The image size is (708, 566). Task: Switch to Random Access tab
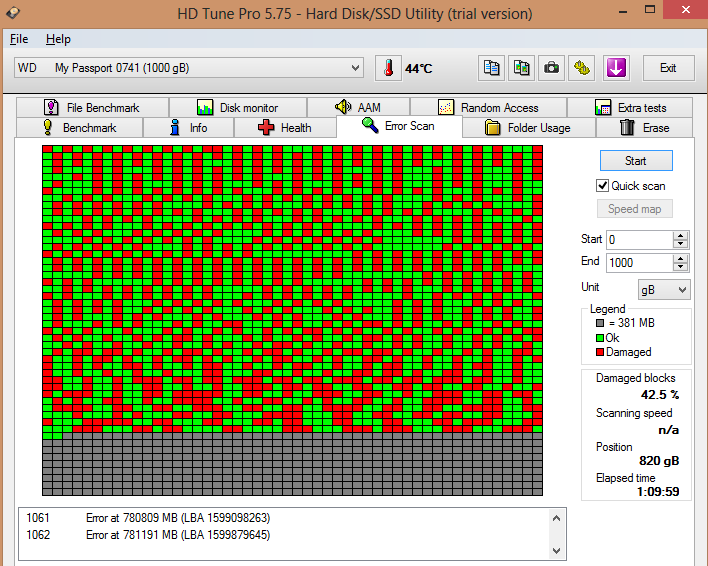pyautogui.click(x=489, y=107)
